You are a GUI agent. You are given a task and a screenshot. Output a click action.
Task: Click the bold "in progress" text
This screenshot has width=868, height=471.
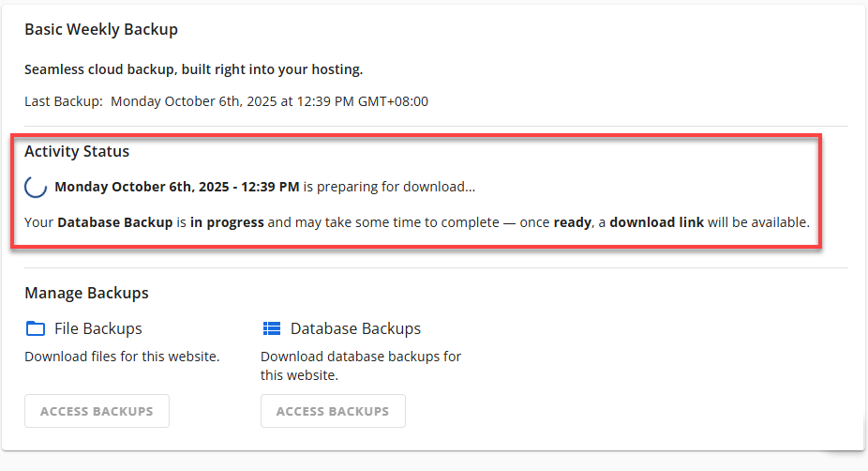point(227,223)
